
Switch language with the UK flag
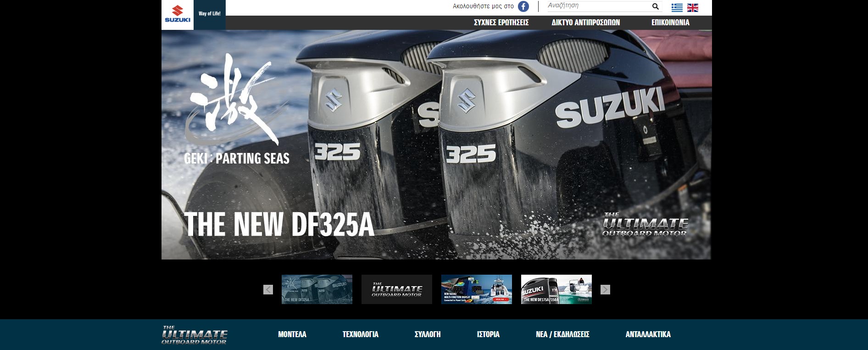coord(693,7)
